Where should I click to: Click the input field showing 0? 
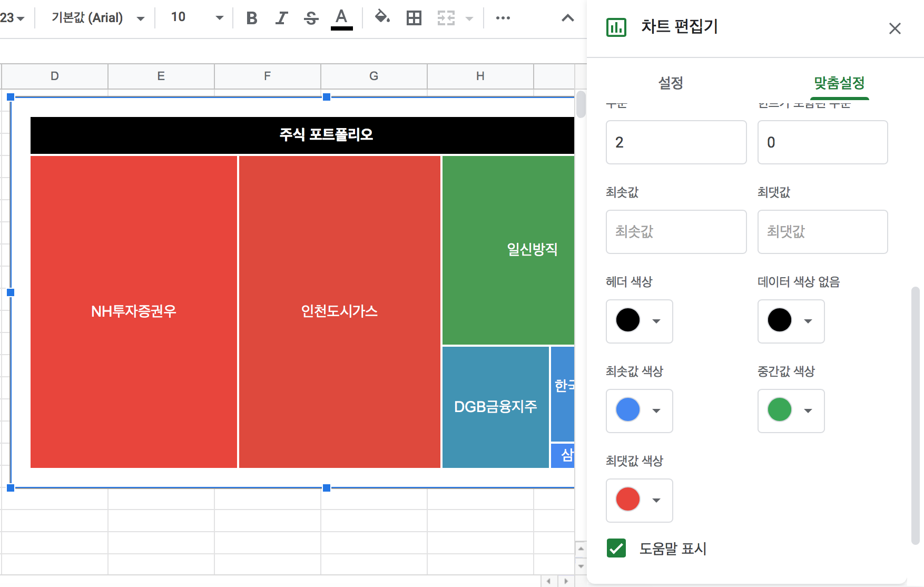click(822, 142)
